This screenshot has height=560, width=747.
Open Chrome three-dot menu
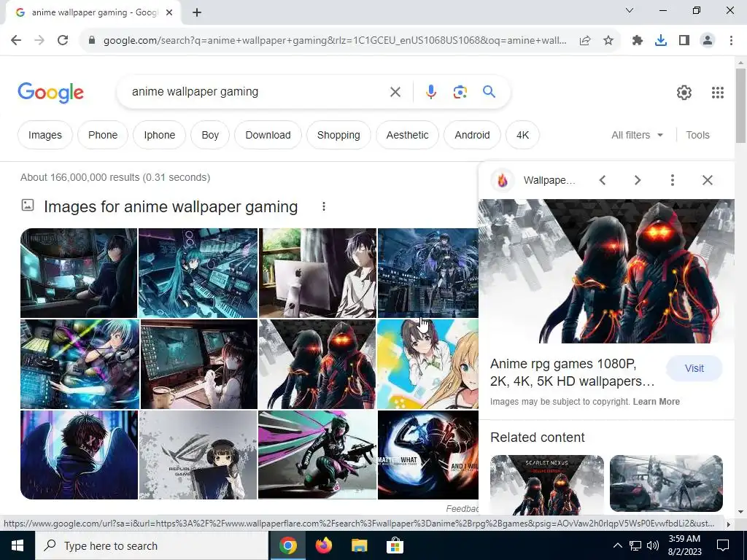point(731,41)
